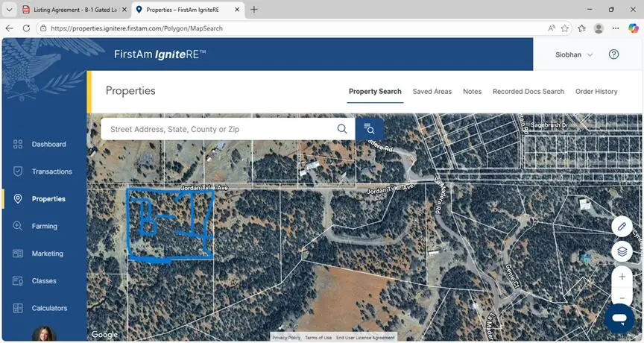This screenshot has width=644, height=343.
Task: Open the help question mark icon
Action: 613,54
